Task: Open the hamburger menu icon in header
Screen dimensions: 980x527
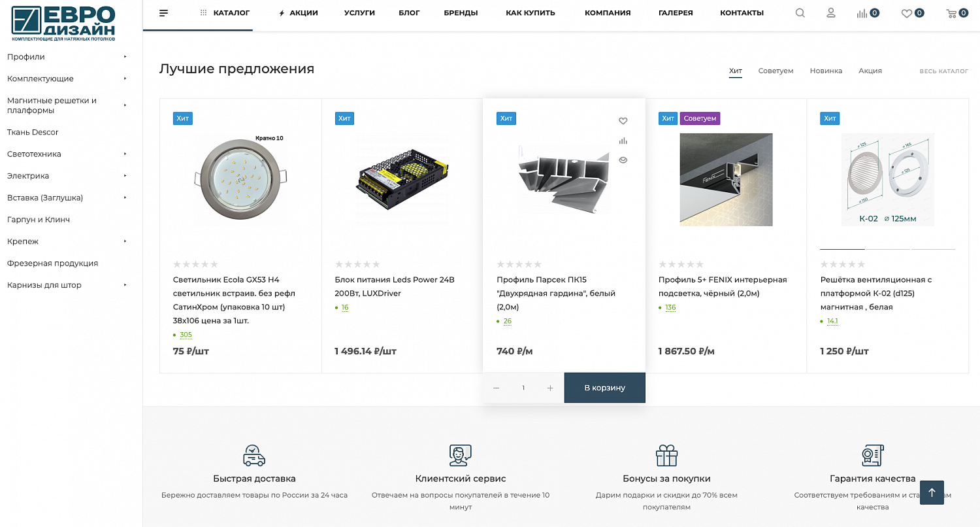Action: (164, 13)
